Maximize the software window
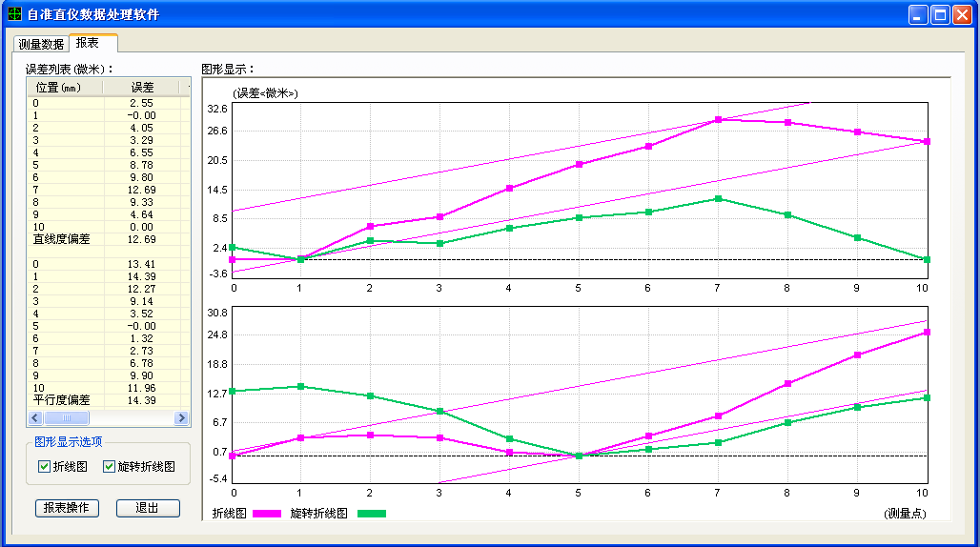 (x=940, y=15)
